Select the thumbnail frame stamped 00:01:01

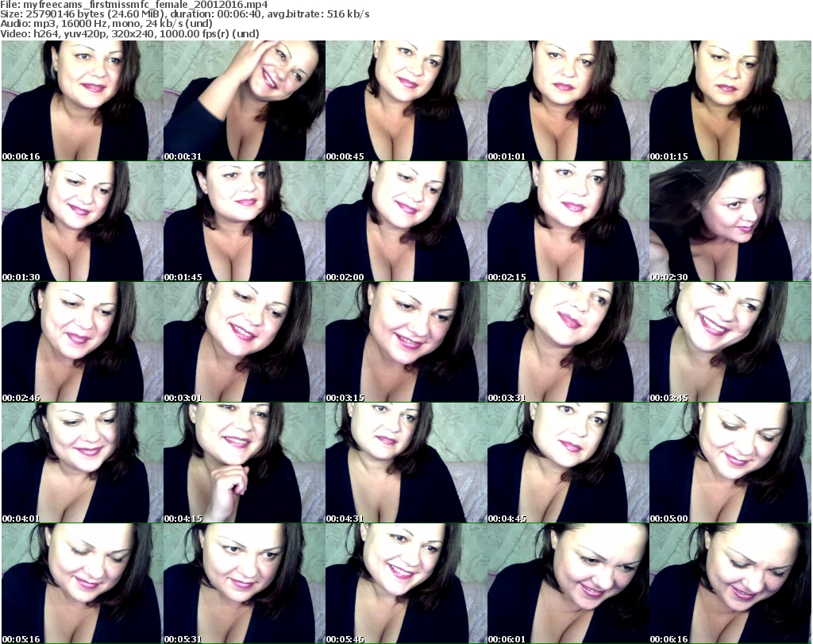[568, 101]
